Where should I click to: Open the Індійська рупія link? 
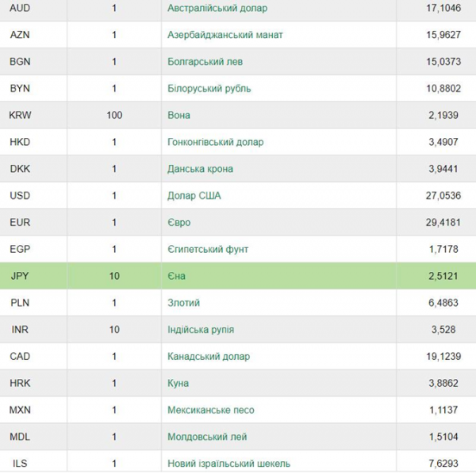point(201,330)
